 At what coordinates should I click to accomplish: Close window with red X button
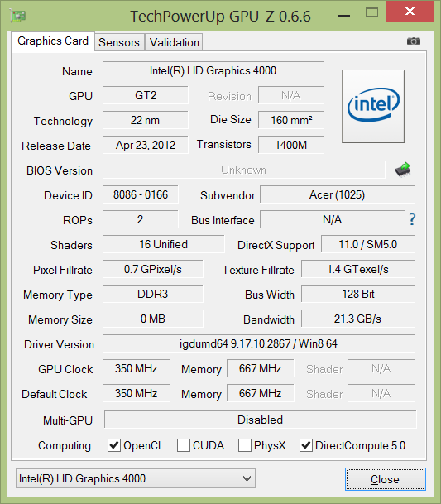[410, 12]
